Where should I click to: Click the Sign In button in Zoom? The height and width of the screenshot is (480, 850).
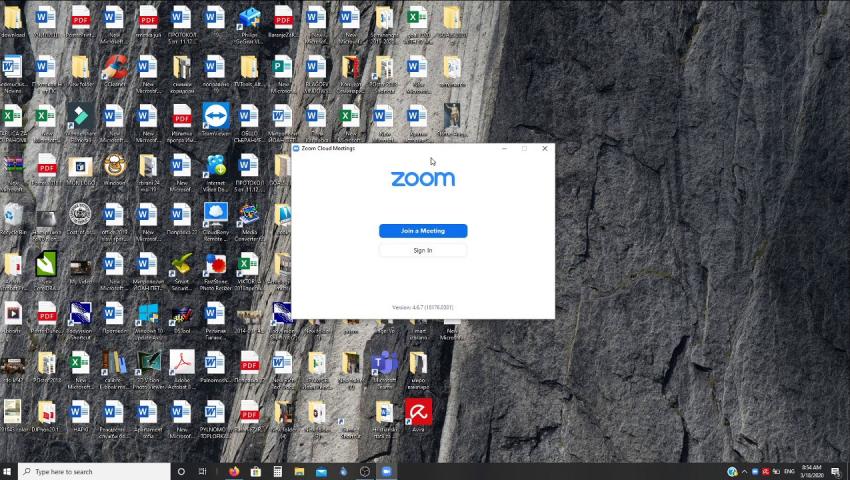(423, 250)
